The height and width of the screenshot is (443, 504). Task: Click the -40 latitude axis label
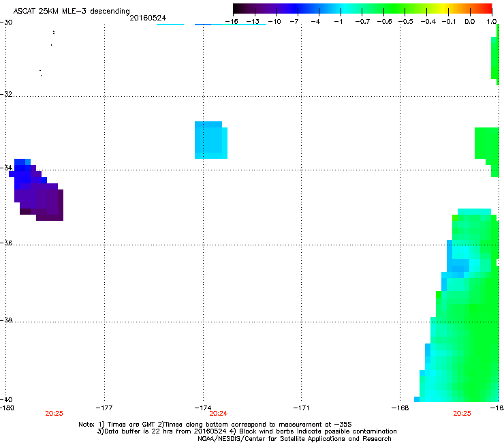[x=6, y=399]
